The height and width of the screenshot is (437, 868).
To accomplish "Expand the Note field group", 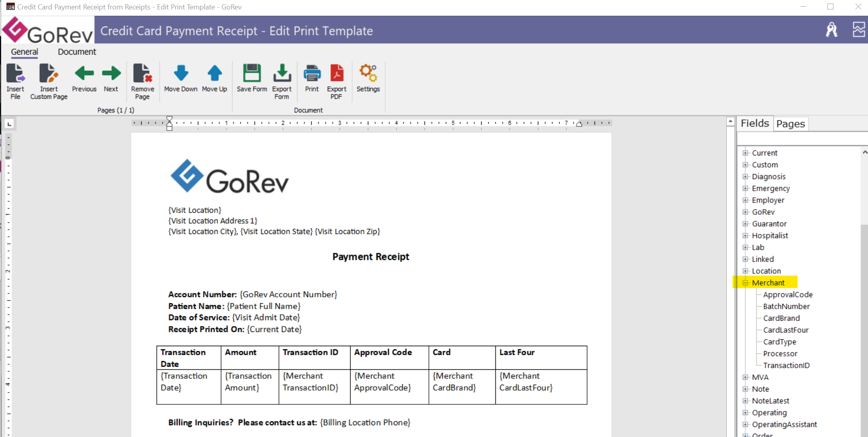I will [x=745, y=389].
